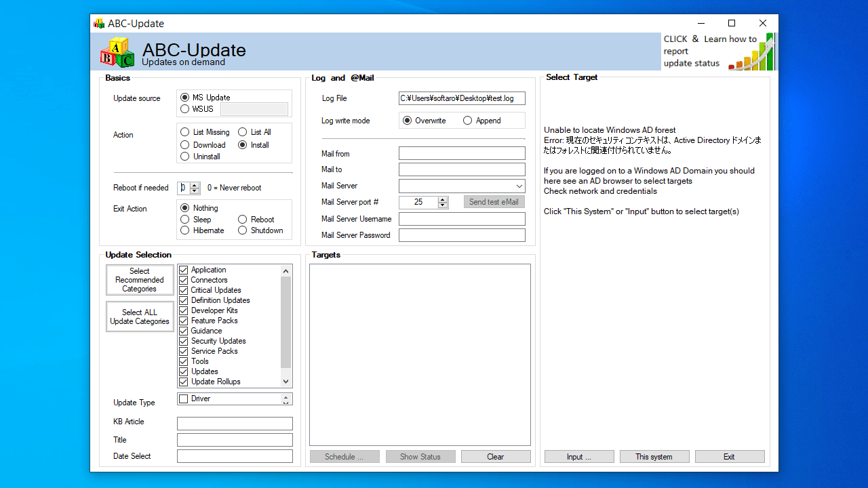Open the Mail Server dropdown

pos(519,186)
